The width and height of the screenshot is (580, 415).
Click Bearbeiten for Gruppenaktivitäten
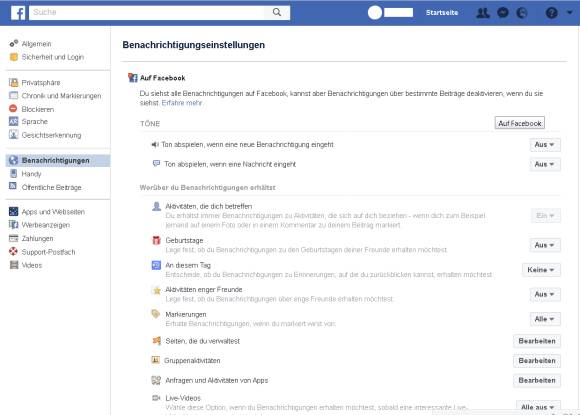click(x=537, y=361)
